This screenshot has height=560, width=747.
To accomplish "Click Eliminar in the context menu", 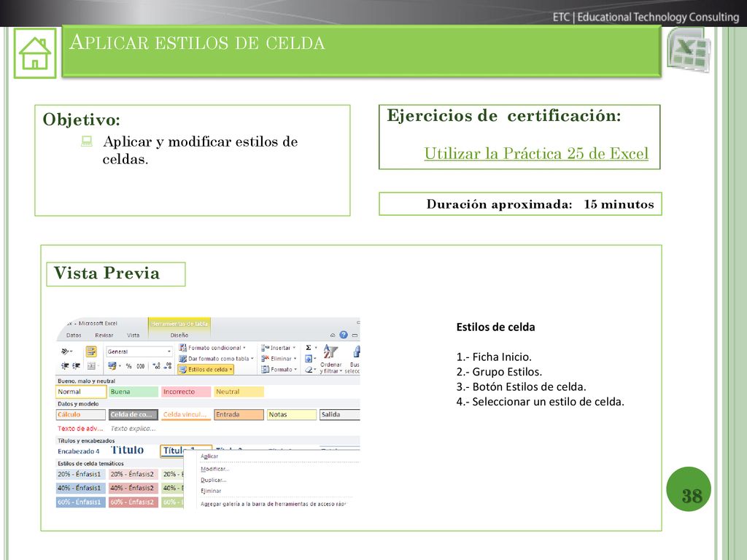I will pyautogui.click(x=211, y=491).
